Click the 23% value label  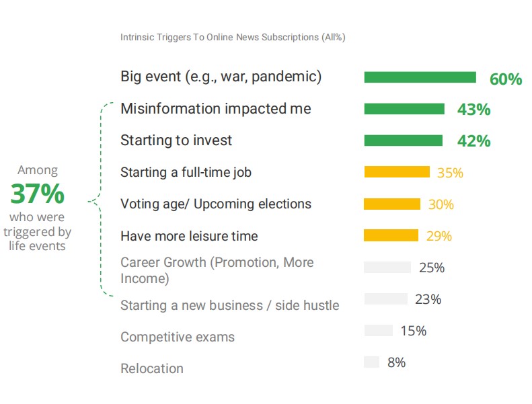(428, 299)
